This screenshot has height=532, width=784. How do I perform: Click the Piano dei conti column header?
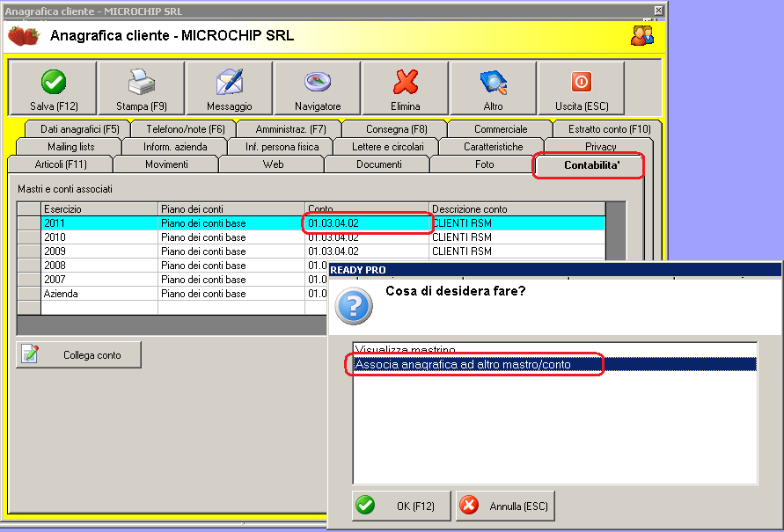click(x=231, y=208)
